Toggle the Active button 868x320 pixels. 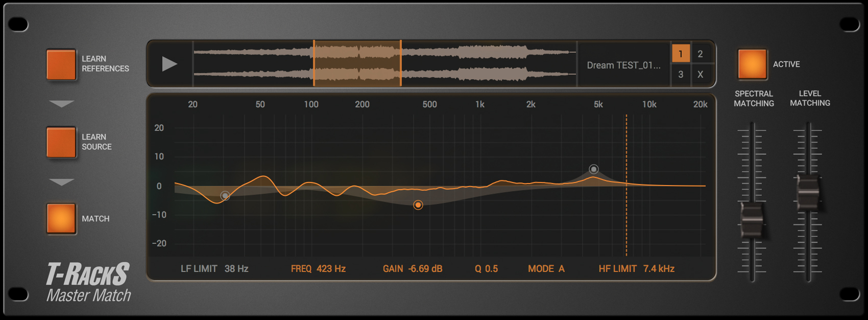(x=752, y=64)
